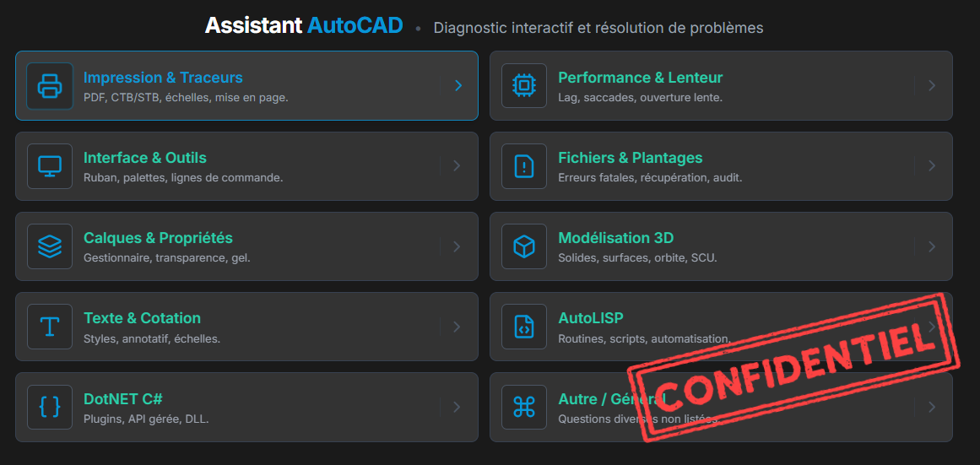This screenshot has width=980, height=465.
Task: Select the T text icon for Texte & Cotation
Action: [x=50, y=327]
